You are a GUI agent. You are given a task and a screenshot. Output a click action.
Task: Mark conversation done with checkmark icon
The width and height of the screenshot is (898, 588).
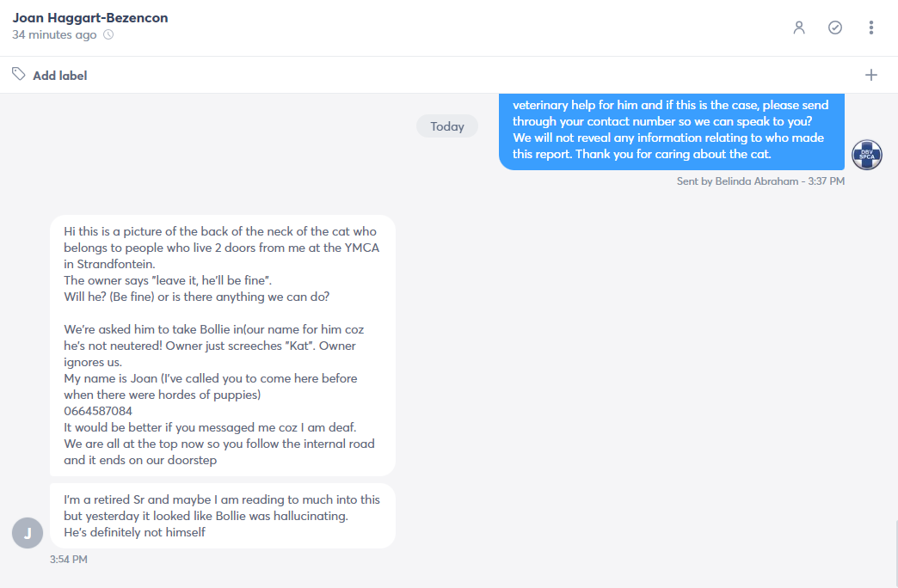click(835, 28)
